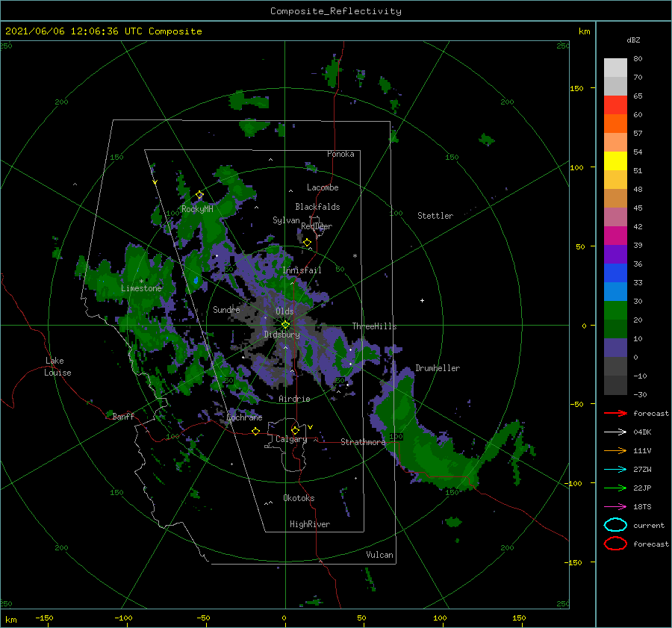Click the white plus marker east of ThreeHills

422,300
